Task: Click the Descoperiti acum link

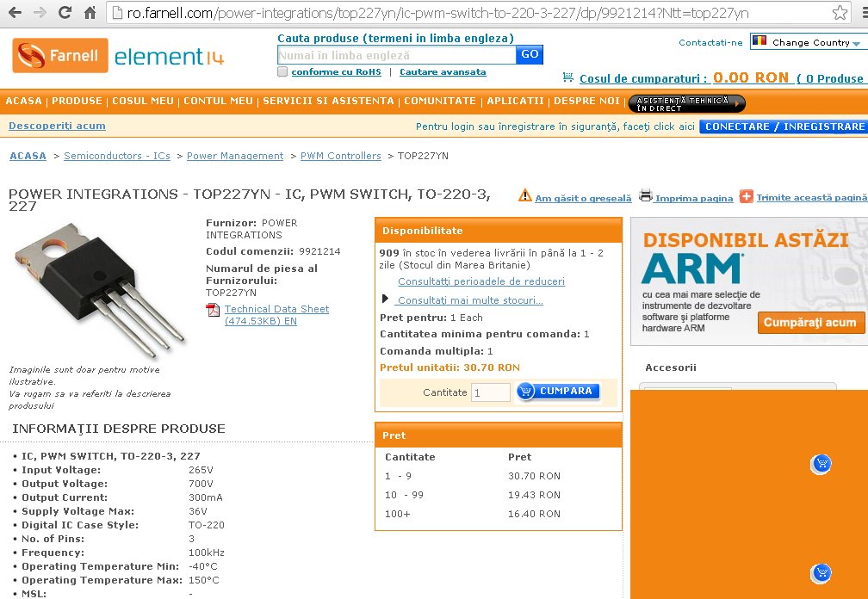Action: (57, 127)
